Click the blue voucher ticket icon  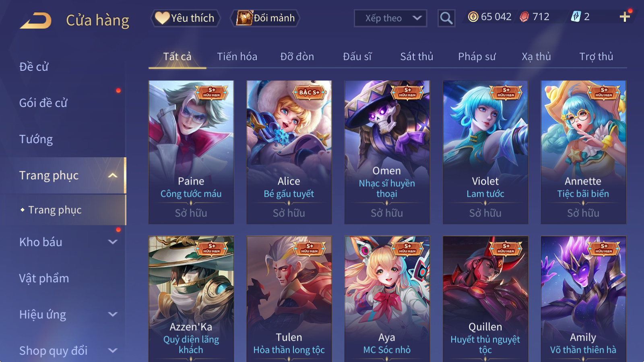(576, 16)
